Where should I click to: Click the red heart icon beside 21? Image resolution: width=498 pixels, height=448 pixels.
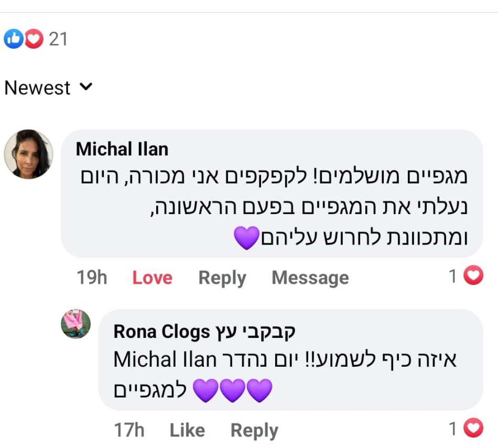tap(34, 39)
